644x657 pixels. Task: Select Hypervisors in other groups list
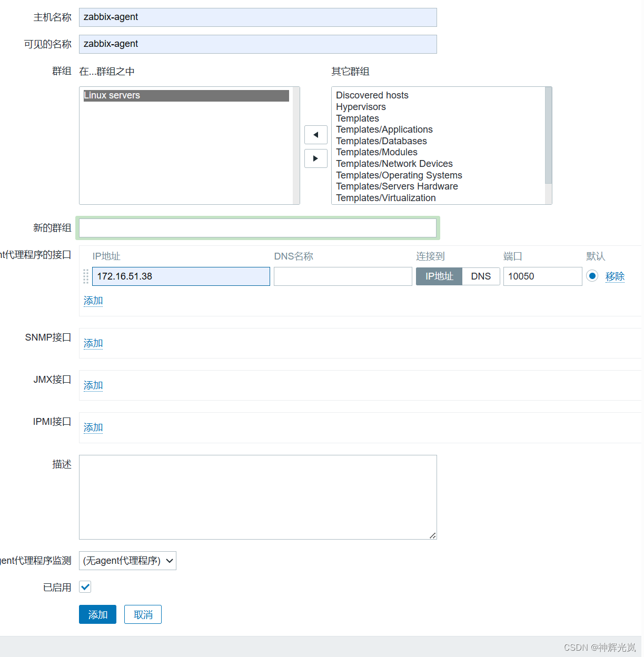(361, 107)
